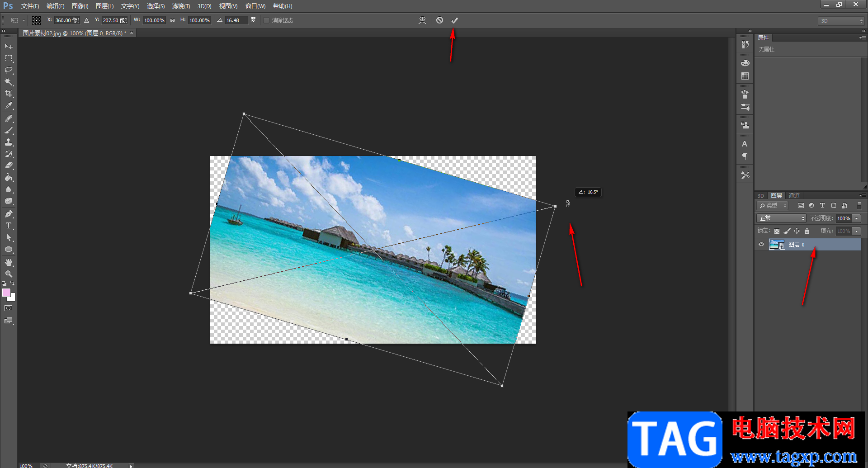Screen dimensions: 868x468
Task: Commit the transform with the checkmark icon
Action: pyautogui.click(x=454, y=20)
